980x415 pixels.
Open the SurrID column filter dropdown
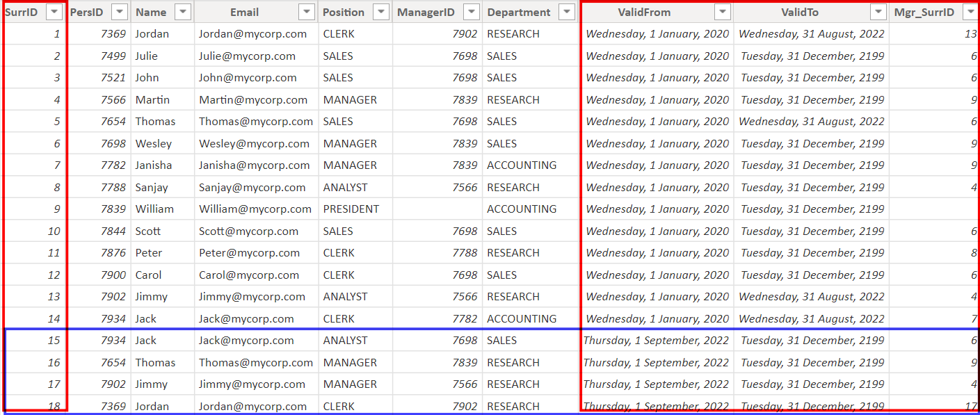pos(54,12)
